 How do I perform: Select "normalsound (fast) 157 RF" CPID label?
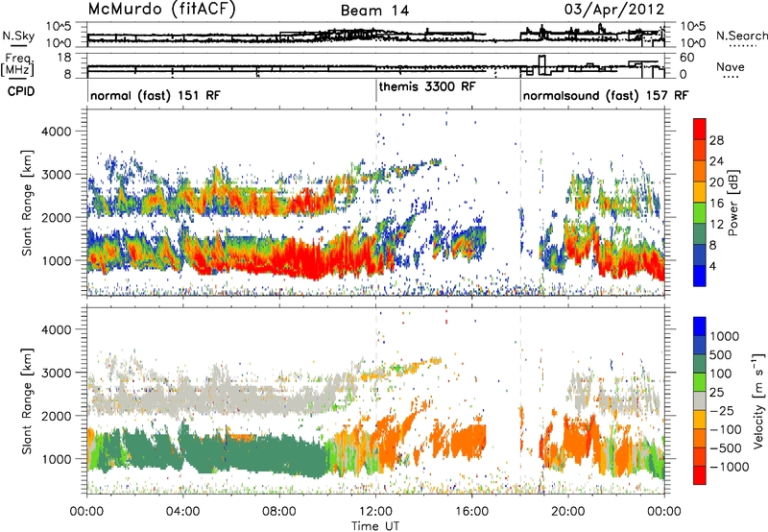[606, 95]
